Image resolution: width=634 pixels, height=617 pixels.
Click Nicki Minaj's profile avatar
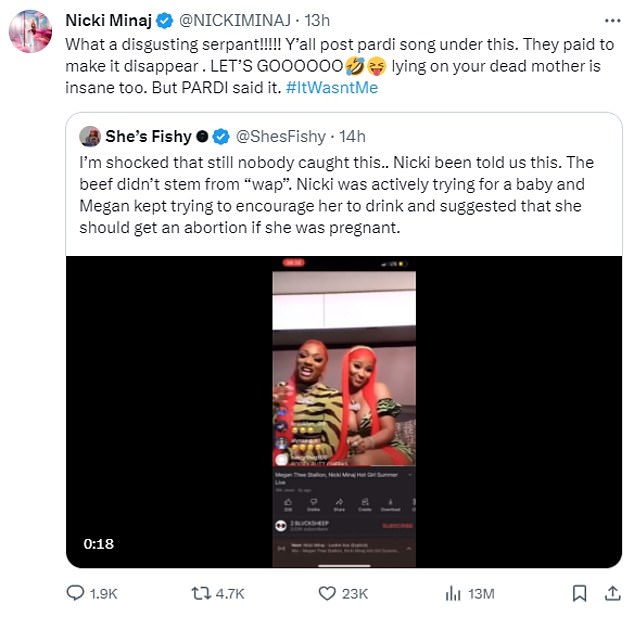tap(30, 32)
